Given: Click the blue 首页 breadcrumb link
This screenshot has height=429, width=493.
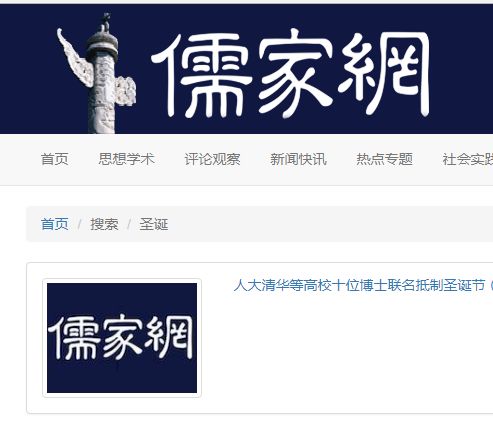Looking at the screenshot, I should [55, 224].
